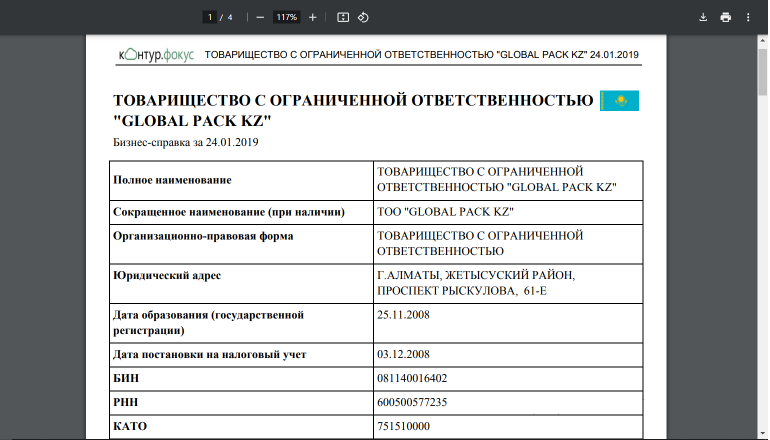The height and width of the screenshot is (440, 770).
Task: Click the Kazakhstan flag image
Action: pos(619,101)
